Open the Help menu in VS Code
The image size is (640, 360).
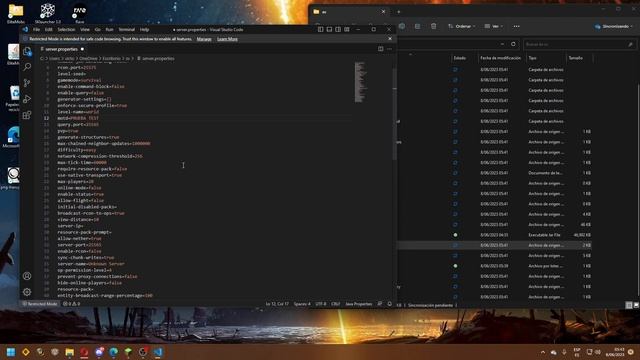(x=144, y=29)
